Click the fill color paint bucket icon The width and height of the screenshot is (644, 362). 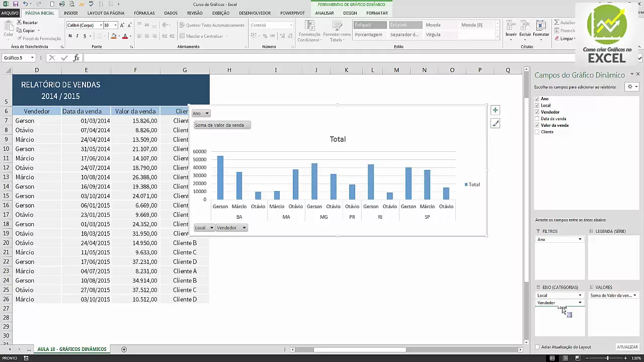(x=114, y=36)
